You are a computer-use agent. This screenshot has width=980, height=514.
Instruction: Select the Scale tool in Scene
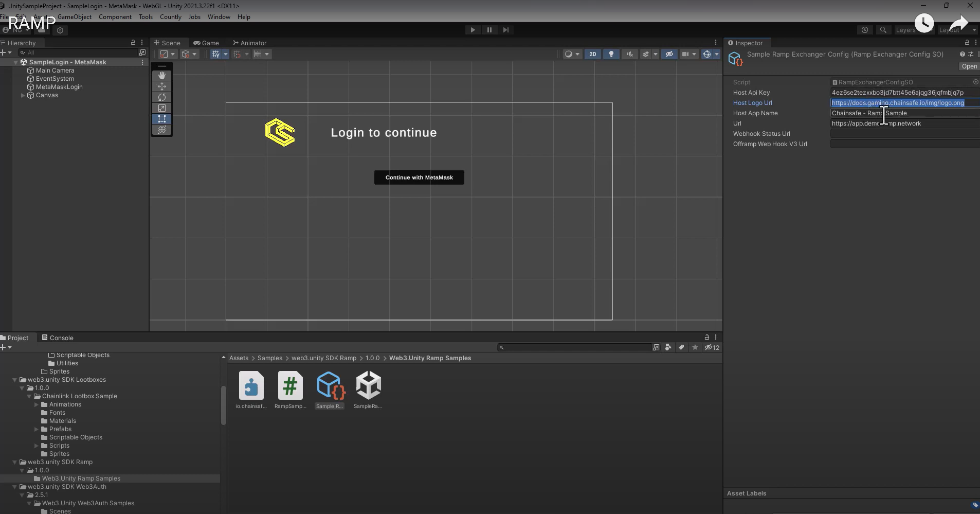(161, 108)
